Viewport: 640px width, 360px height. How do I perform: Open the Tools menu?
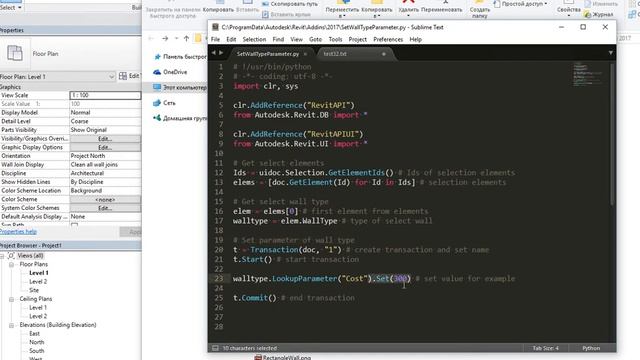(335, 40)
